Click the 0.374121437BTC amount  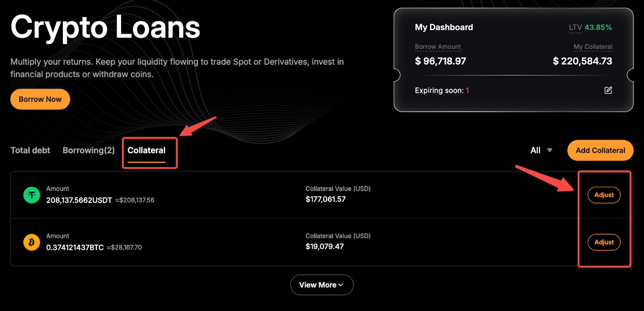coord(75,247)
